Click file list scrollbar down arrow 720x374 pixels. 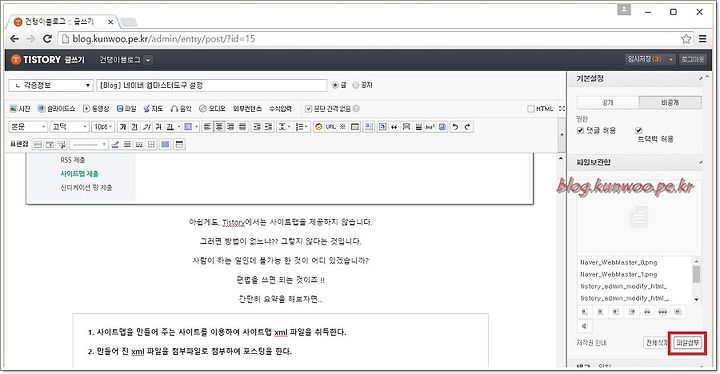[697, 300]
